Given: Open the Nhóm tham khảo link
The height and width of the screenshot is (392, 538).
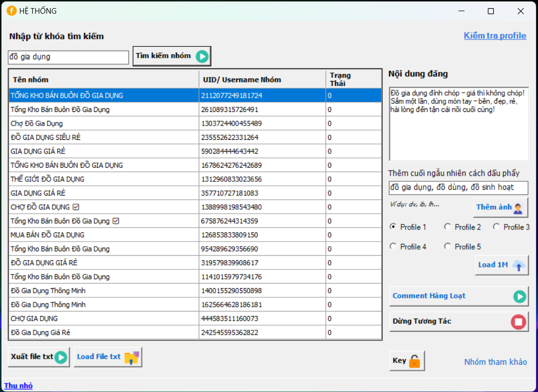Looking at the screenshot, I should point(495,362).
